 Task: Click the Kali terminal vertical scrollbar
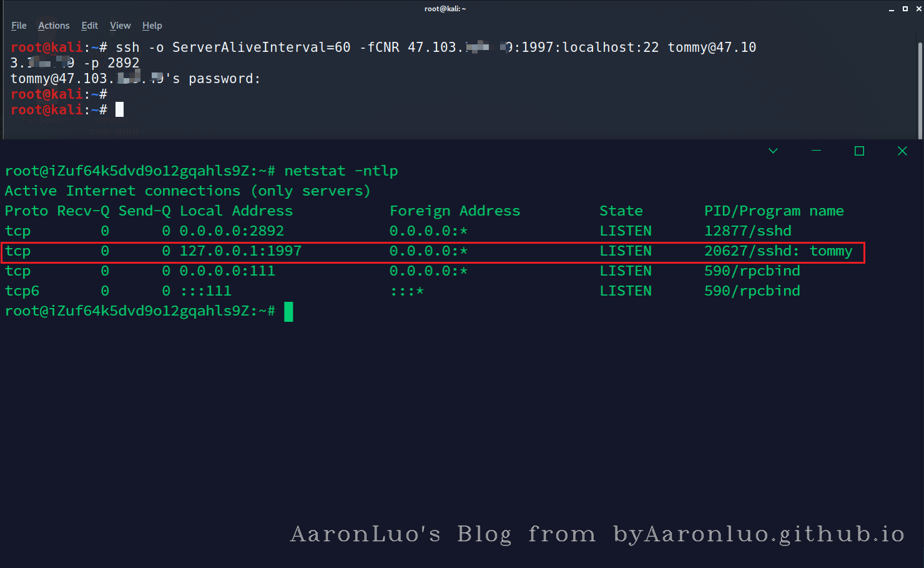tap(920, 87)
